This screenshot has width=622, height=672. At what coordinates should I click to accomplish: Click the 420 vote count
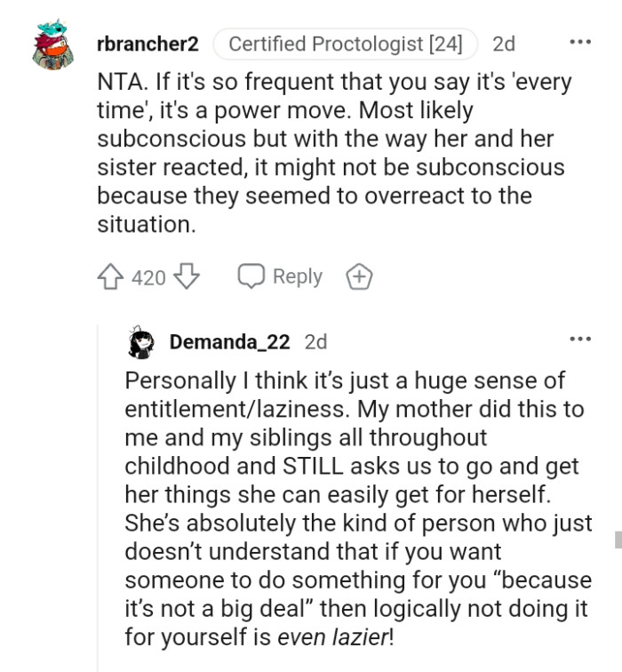pos(148,278)
